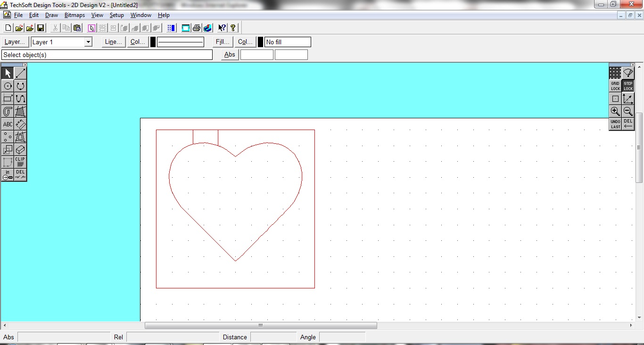The image size is (644, 345).
Task: Click the horizontal scrollbar thumb
Action: (261, 325)
